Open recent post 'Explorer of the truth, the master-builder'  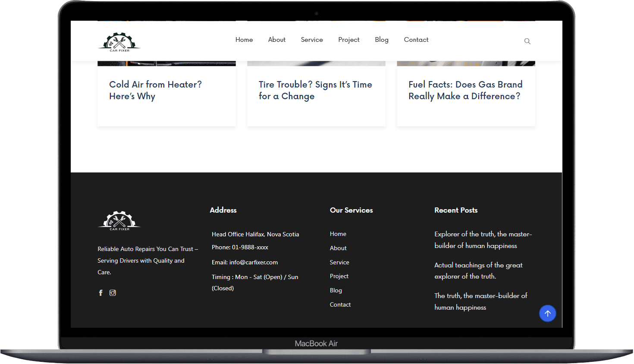[x=483, y=240]
